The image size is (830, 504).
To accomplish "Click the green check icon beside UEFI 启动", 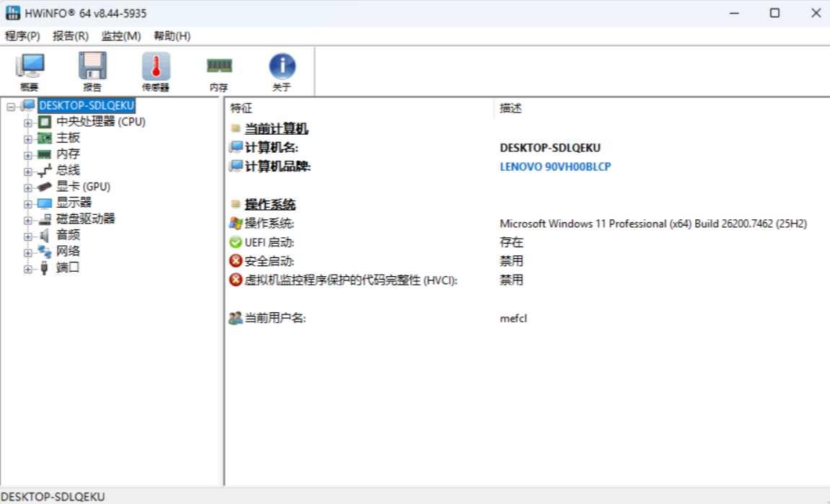I will pyautogui.click(x=236, y=242).
